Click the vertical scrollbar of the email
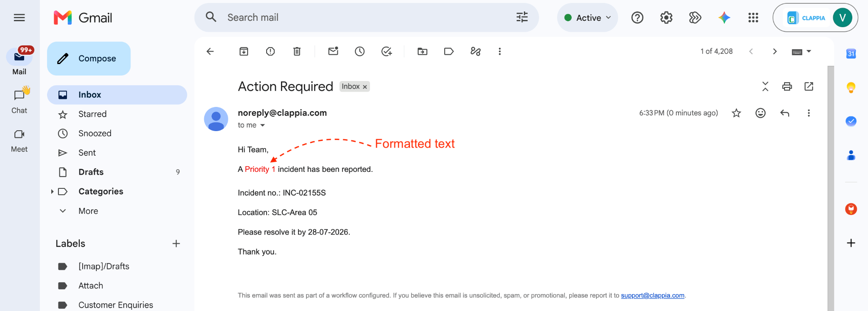 (831, 188)
